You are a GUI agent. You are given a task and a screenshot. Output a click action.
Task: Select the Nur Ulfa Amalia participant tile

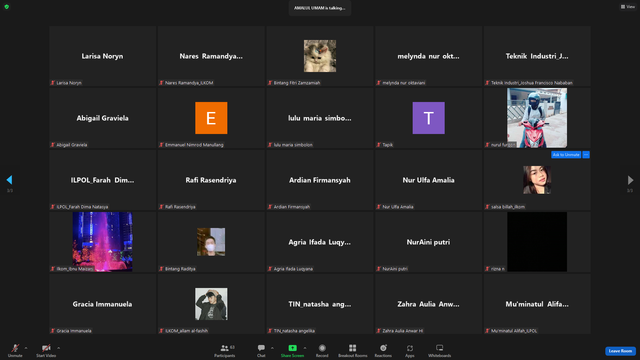point(429,180)
